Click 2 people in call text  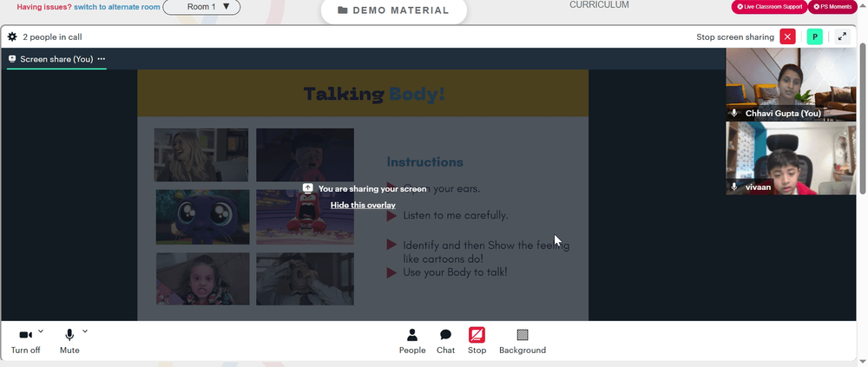pos(53,37)
